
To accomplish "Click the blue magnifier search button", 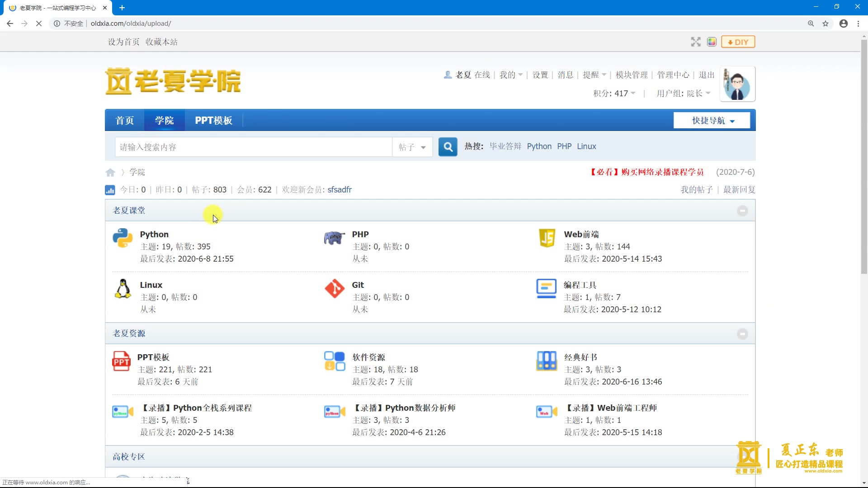I will pos(448,147).
